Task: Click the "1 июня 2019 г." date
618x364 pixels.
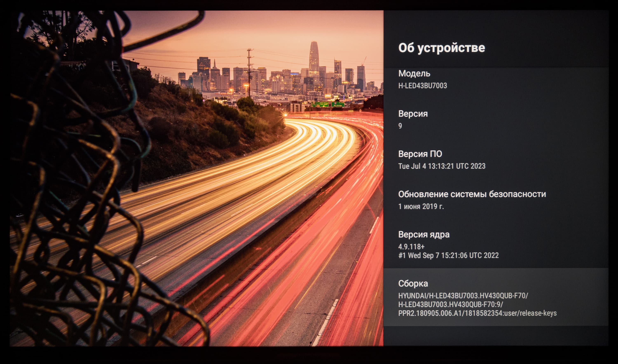Action: tap(421, 206)
